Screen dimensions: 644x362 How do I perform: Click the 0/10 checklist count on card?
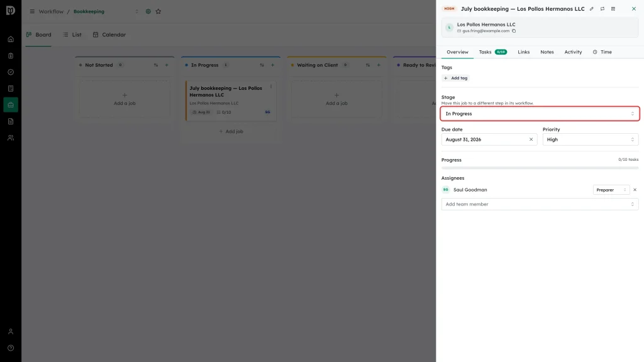(224, 112)
